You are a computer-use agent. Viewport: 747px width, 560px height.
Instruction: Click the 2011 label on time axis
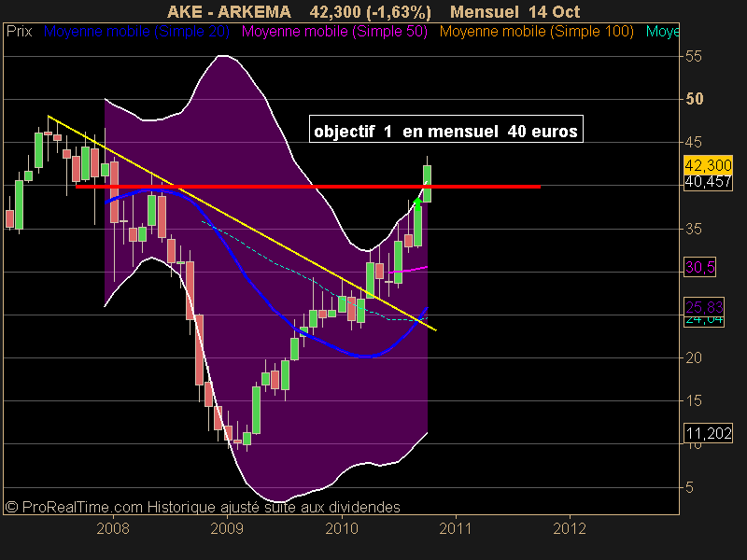[456, 528]
